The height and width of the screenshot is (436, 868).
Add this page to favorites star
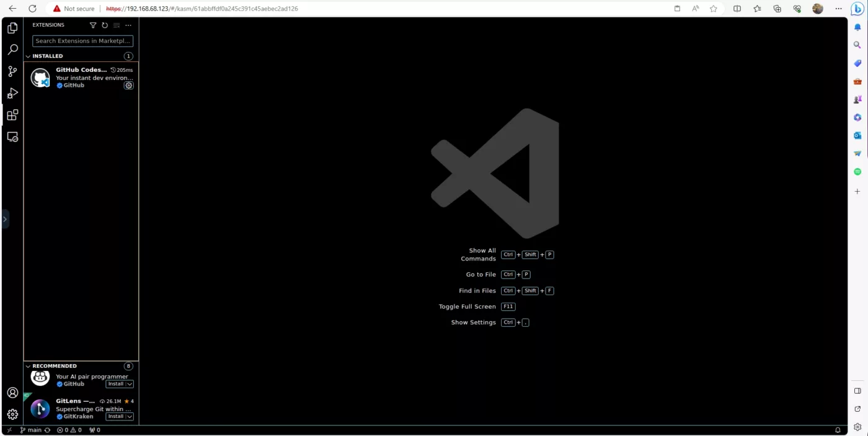714,9
